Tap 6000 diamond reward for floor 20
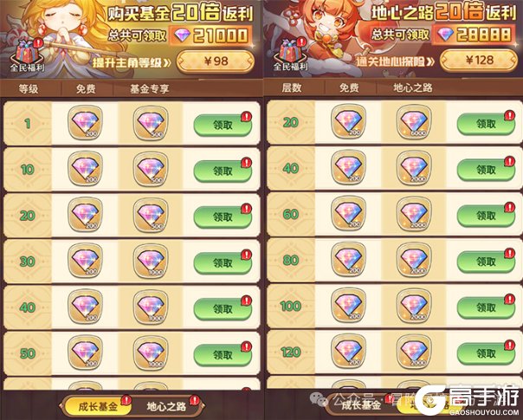523x420 pixels. click(x=414, y=122)
